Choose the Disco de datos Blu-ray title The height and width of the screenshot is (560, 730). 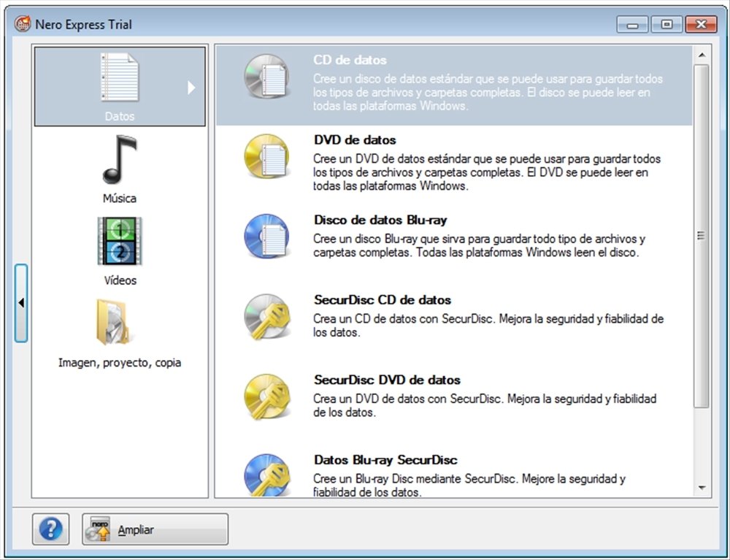click(380, 220)
